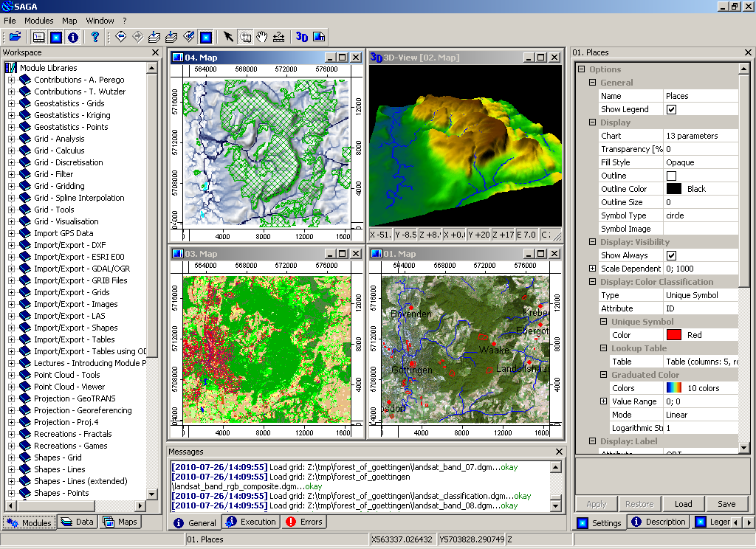Switch to the Maps workspace tab

[120, 522]
